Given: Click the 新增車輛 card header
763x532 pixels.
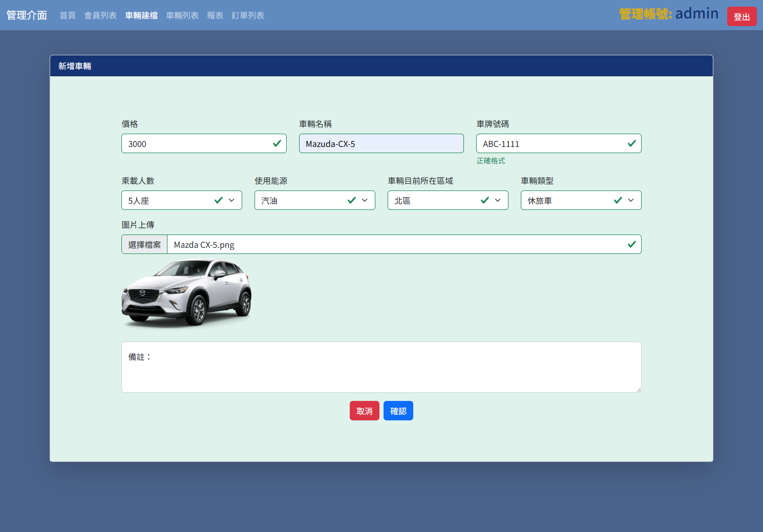Looking at the screenshot, I should coord(381,66).
